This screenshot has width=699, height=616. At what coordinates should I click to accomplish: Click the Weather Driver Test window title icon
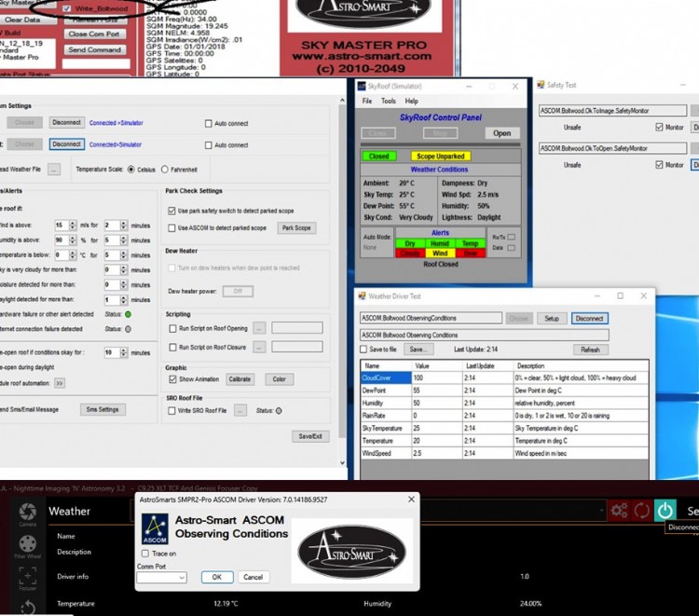(x=362, y=296)
